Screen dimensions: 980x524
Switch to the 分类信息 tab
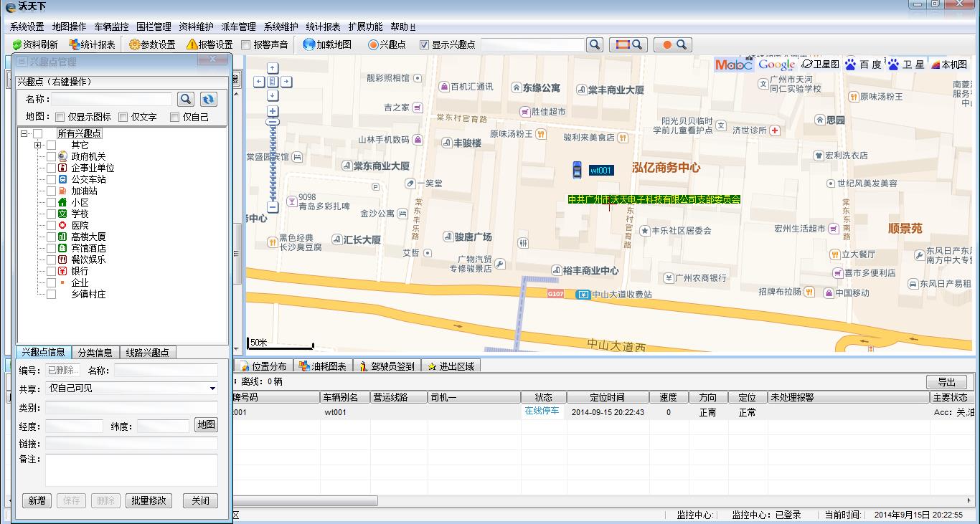pyautogui.click(x=95, y=353)
